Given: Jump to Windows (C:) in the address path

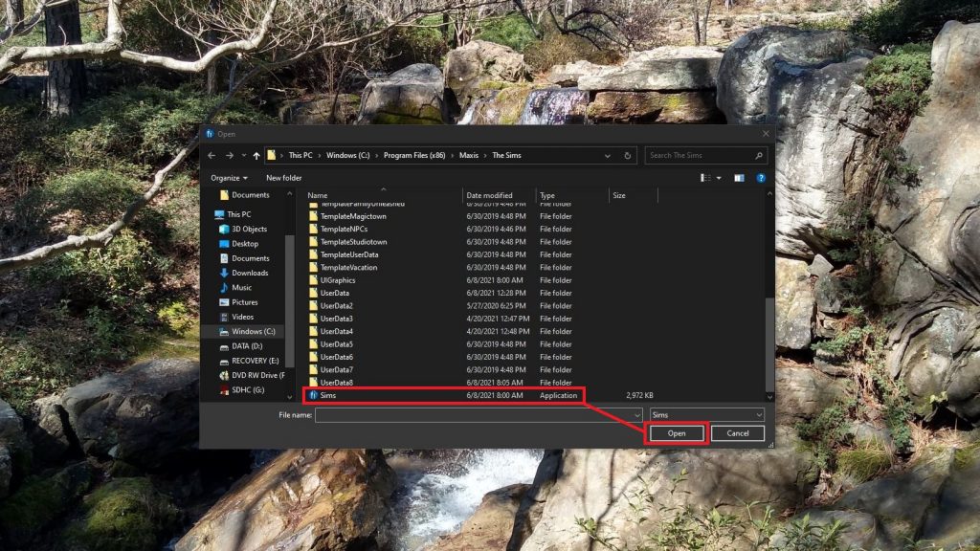Looking at the screenshot, I should coord(348,156).
